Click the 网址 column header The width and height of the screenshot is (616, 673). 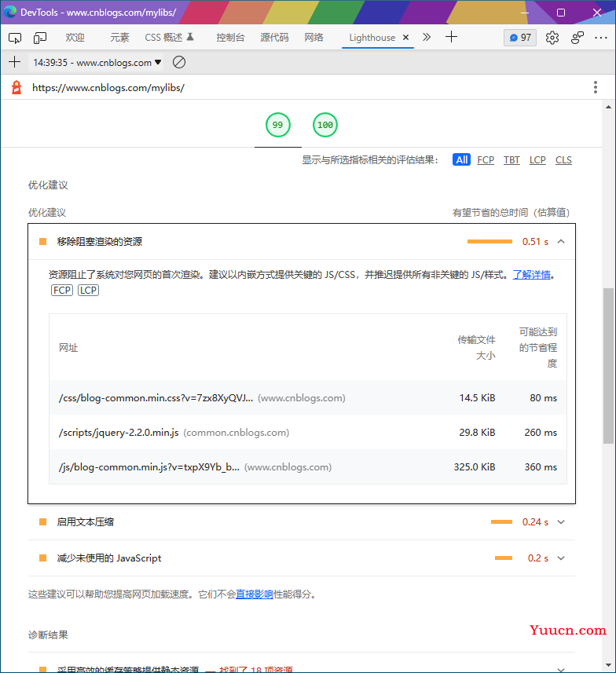coord(68,348)
